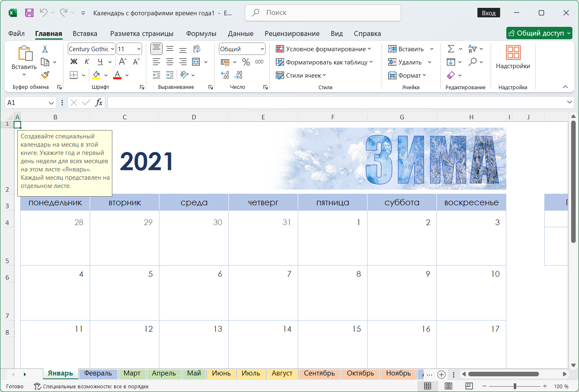
Task: Click the Save icon in title bar
Action: coord(29,13)
